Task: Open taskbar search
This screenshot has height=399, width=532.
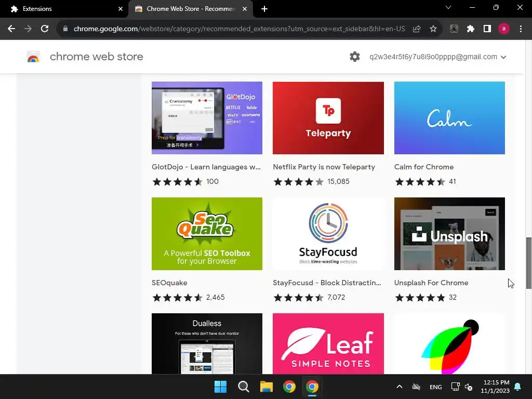Action: pyautogui.click(x=244, y=387)
